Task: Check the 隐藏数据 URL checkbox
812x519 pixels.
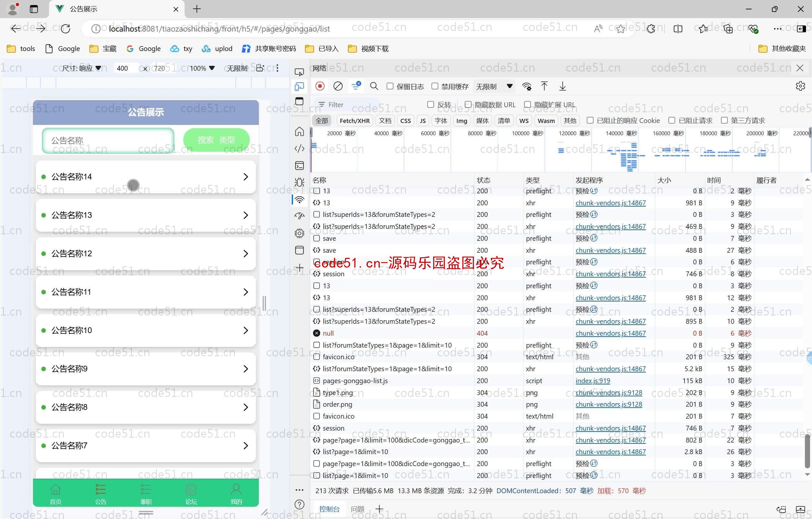Action: pyautogui.click(x=468, y=105)
